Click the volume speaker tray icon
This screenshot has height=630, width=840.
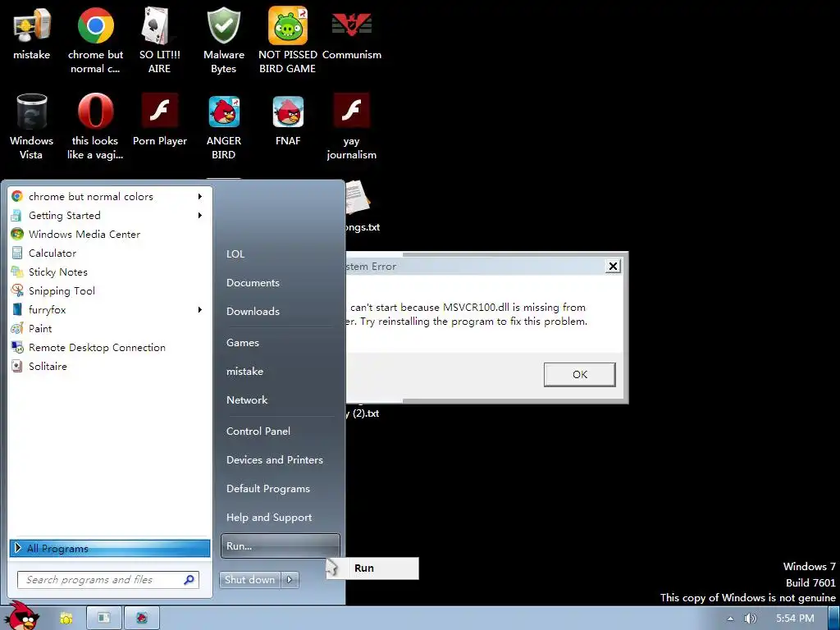[750, 619]
